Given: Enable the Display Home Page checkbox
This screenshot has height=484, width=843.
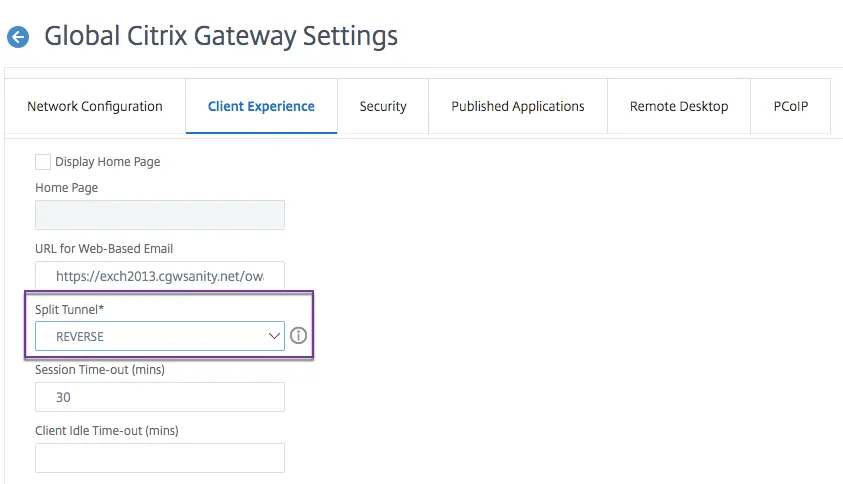Looking at the screenshot, I should tap(43, 162).
